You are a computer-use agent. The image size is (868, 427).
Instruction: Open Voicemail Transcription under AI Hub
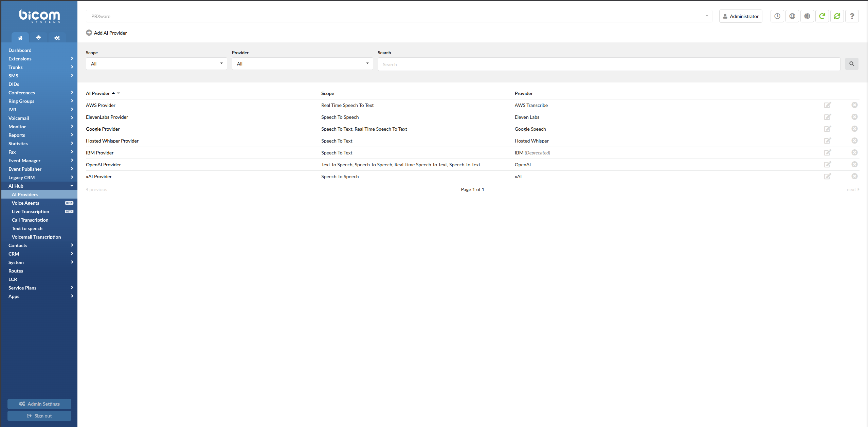tap(39, 237)
